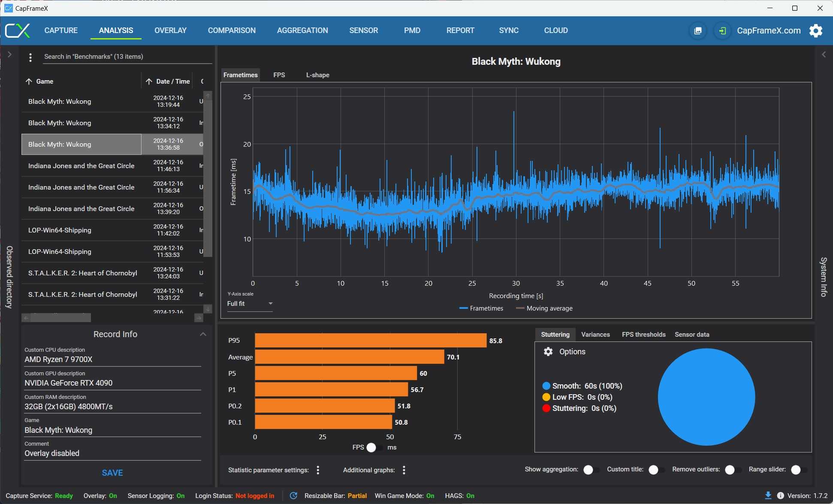Viewport: 833px width, 504px height.
Task: Open the screenshot folder icon in header
Action: (x=698, y=30)
